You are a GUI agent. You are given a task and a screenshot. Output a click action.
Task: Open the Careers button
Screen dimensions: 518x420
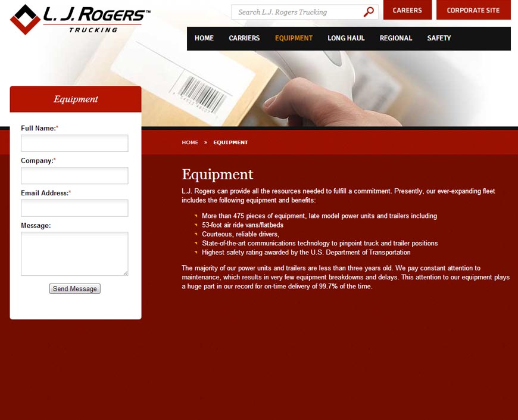click(407, 10)
